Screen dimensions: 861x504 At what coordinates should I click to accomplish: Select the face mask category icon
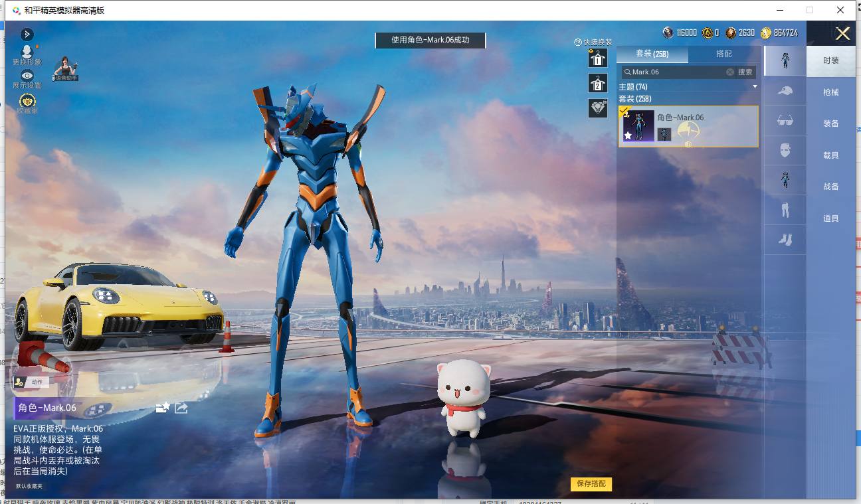click(x=785, y=150)
